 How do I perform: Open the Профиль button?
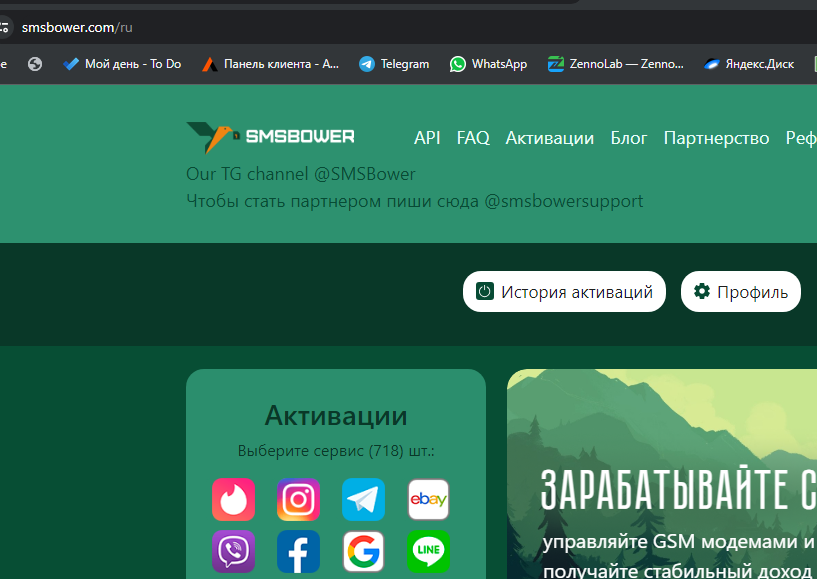coord(740,291)
